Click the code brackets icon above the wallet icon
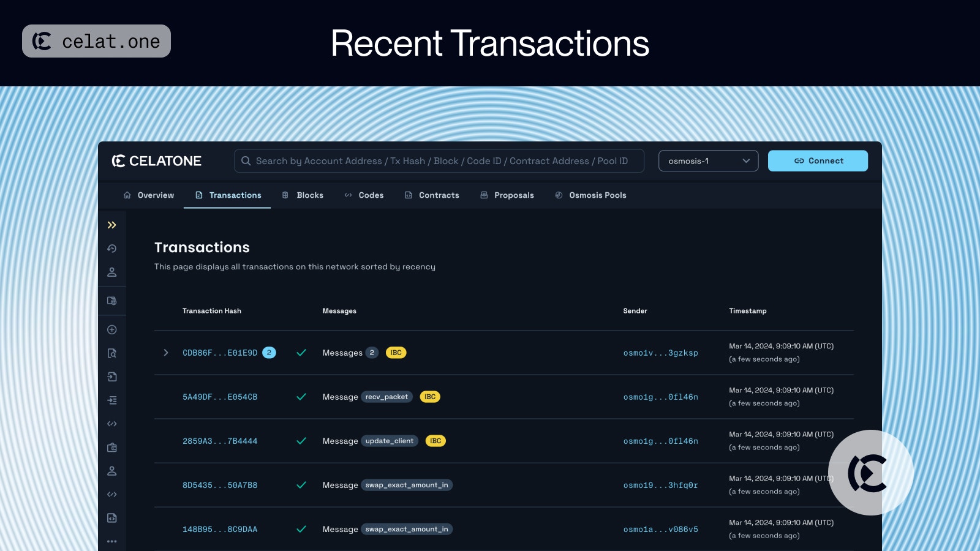The image size is (980, 551). pyautogui.click(x=111, y=424)
